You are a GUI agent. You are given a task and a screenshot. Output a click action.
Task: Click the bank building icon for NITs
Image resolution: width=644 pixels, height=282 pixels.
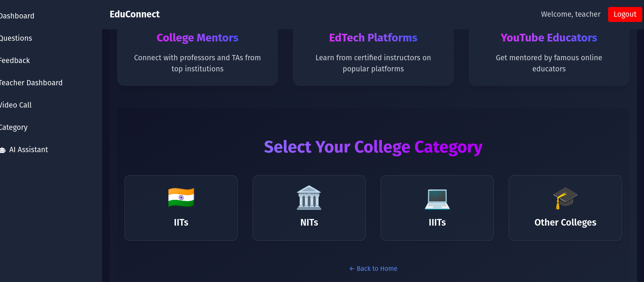point(309,197)
